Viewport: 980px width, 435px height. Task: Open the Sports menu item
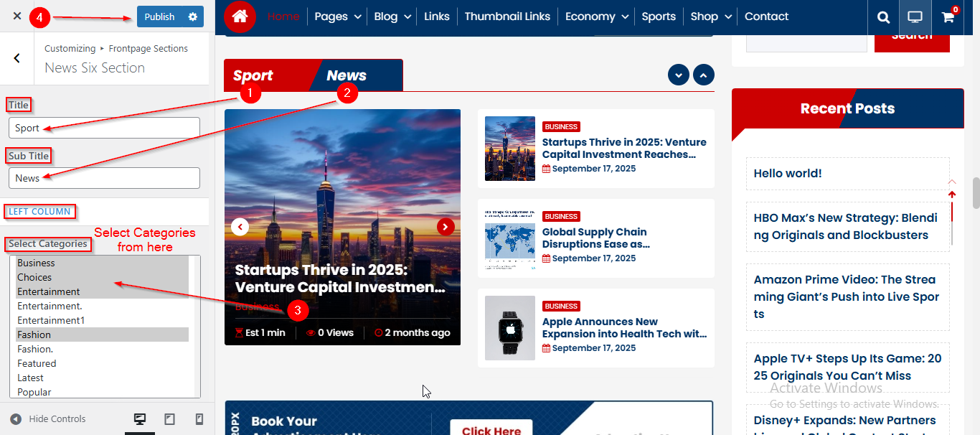pyautogui.click(x=659, y=17)
